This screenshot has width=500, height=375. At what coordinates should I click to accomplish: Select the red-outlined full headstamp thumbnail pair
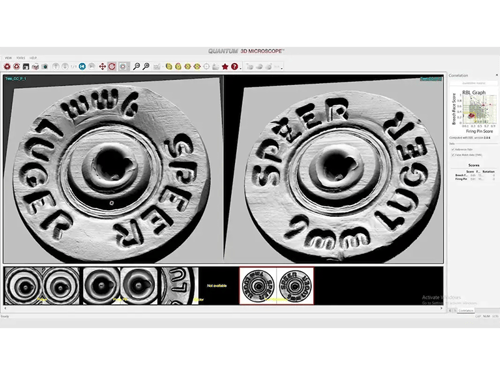point(276,286)
